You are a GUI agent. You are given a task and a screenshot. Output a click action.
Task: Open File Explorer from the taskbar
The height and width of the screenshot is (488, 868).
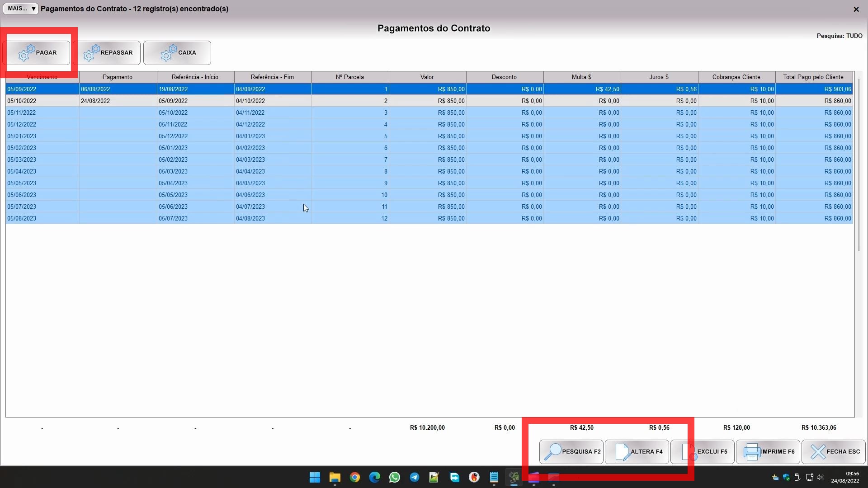pos(335,477)
